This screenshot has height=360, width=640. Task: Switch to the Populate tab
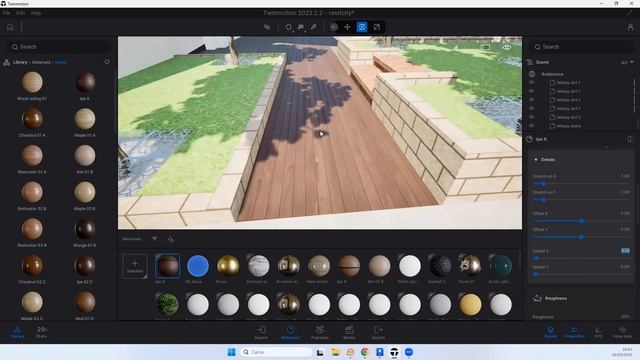click(x=320, y=332)
